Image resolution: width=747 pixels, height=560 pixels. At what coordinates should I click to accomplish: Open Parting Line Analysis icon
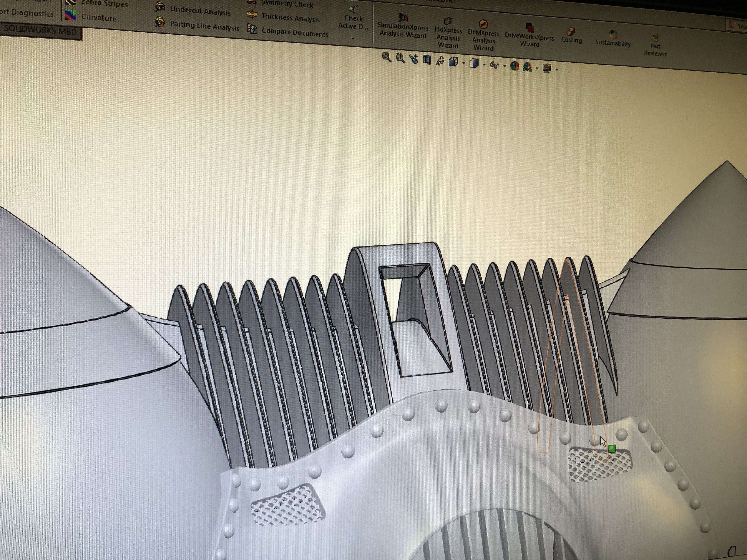point(160,22)
